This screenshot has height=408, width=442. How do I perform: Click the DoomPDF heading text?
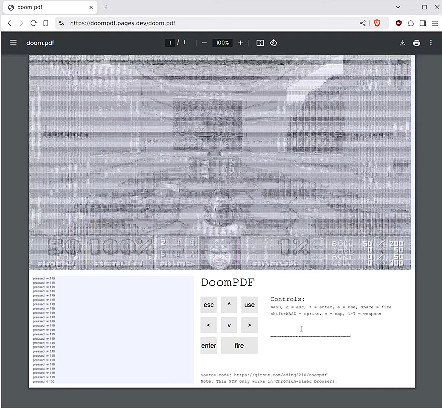228,282
